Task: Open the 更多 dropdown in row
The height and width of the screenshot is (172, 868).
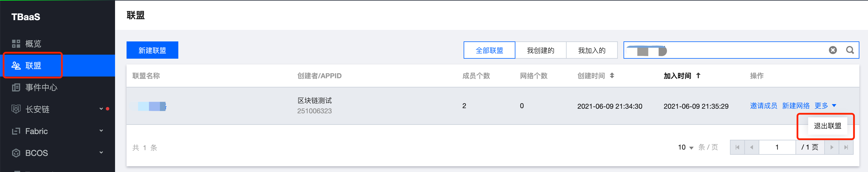Action: pos(825,106)
